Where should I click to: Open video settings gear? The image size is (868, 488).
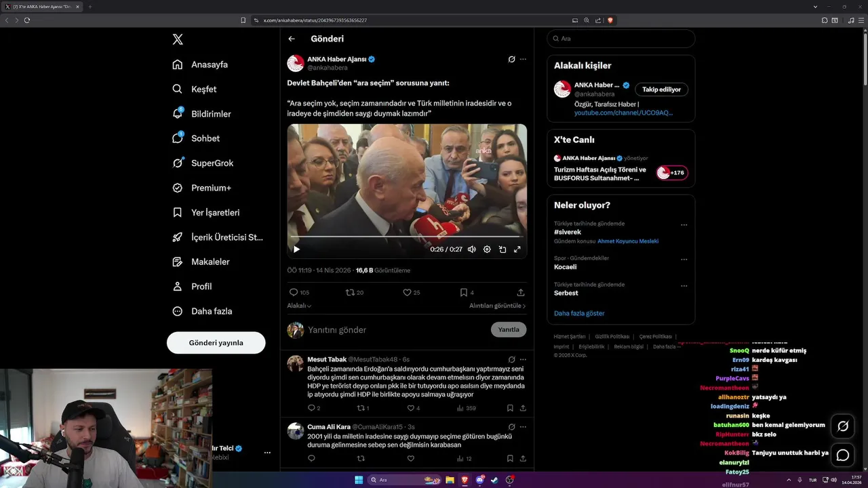pos(487,249)
